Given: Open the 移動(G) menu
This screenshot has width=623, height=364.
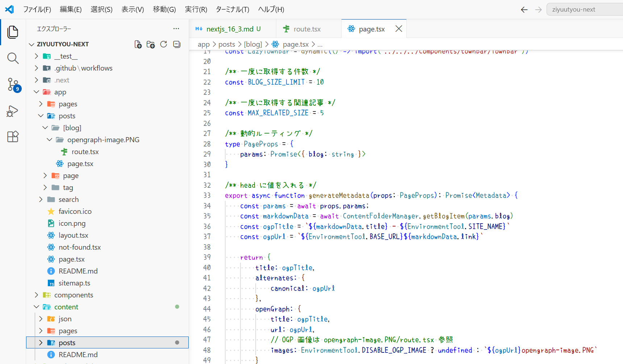Looking at the screenshot, I should tap(164, 9).
